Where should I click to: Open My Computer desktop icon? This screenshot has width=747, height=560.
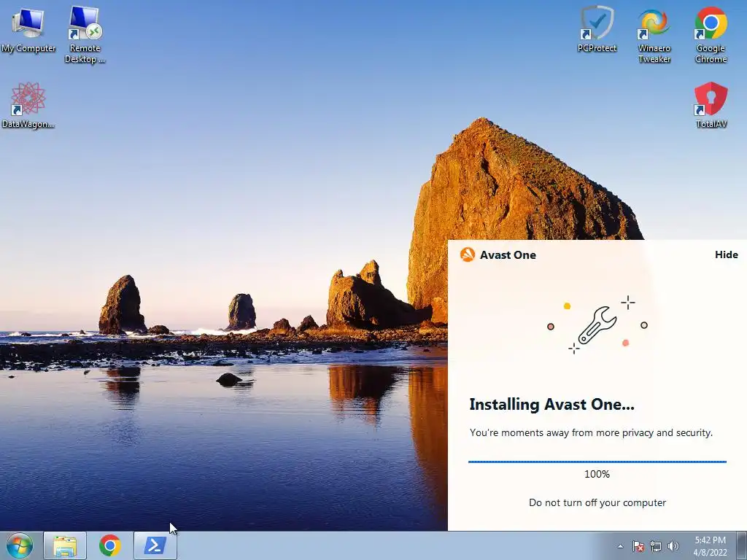tap(28, 29)
